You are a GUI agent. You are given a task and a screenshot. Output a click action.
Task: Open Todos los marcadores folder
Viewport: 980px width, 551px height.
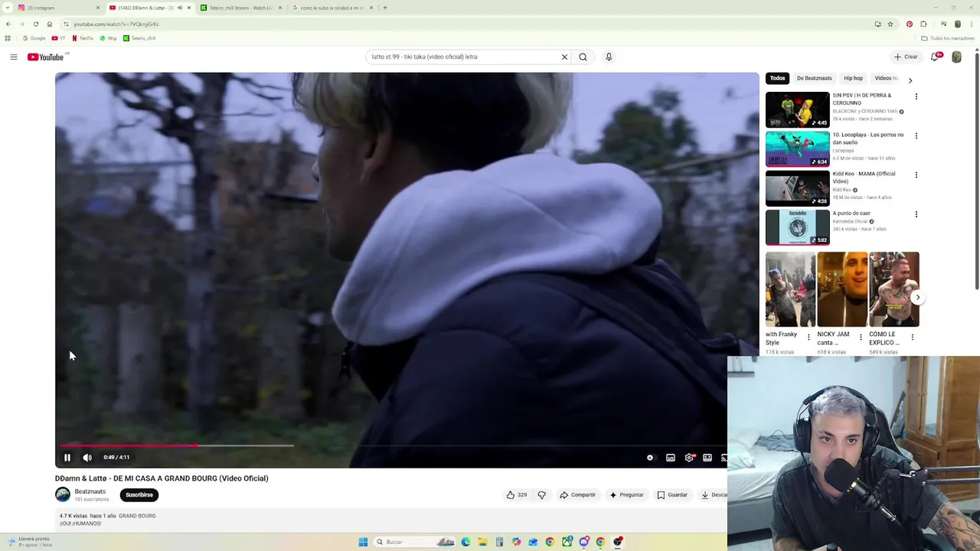(x=948, y=38)
